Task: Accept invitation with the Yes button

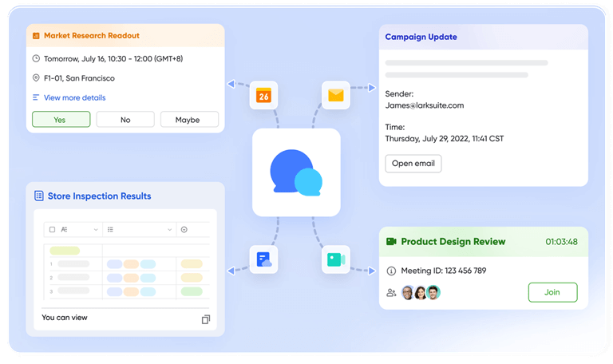Action: pos(61,119)
